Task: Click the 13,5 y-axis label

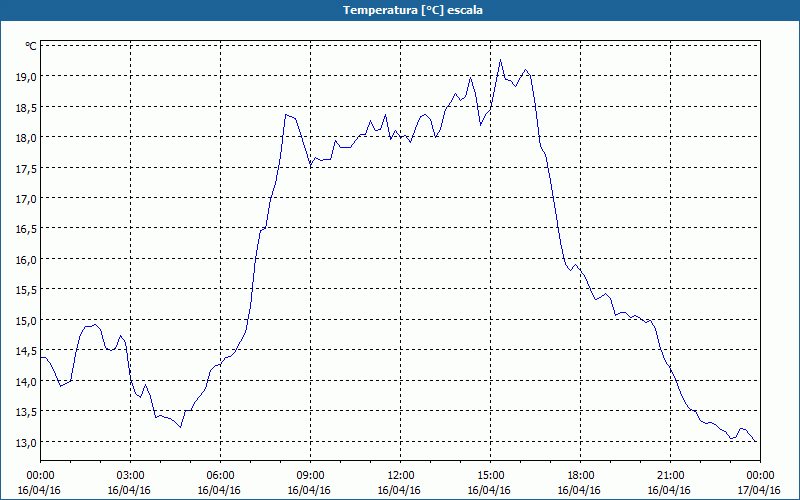Action: 27,411
